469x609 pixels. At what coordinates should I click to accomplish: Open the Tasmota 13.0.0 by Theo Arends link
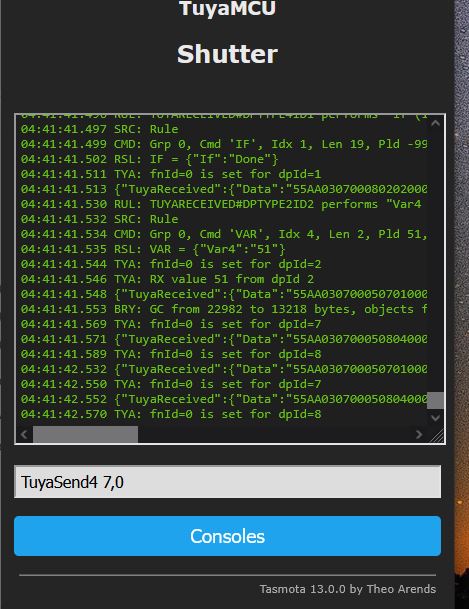pos(347,589)
